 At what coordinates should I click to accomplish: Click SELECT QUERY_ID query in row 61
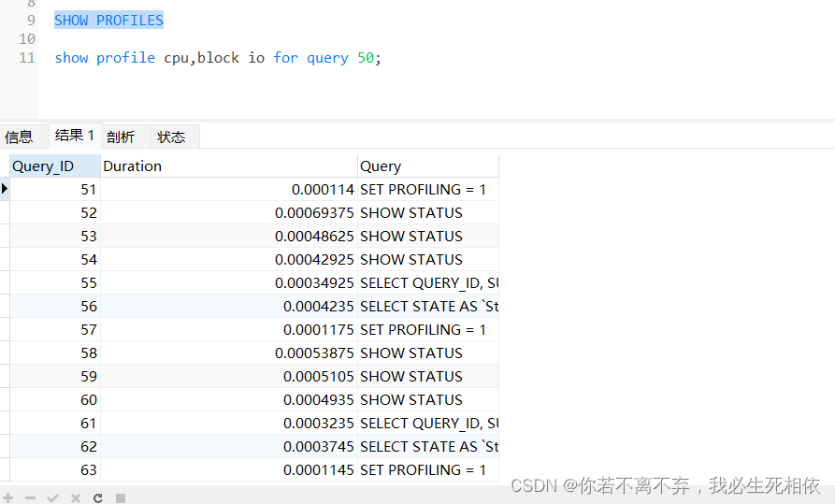tap(428, 424)
